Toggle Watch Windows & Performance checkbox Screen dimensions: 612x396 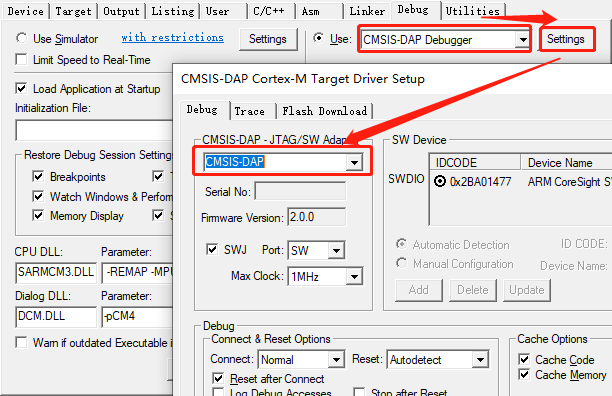click(38, 196)
